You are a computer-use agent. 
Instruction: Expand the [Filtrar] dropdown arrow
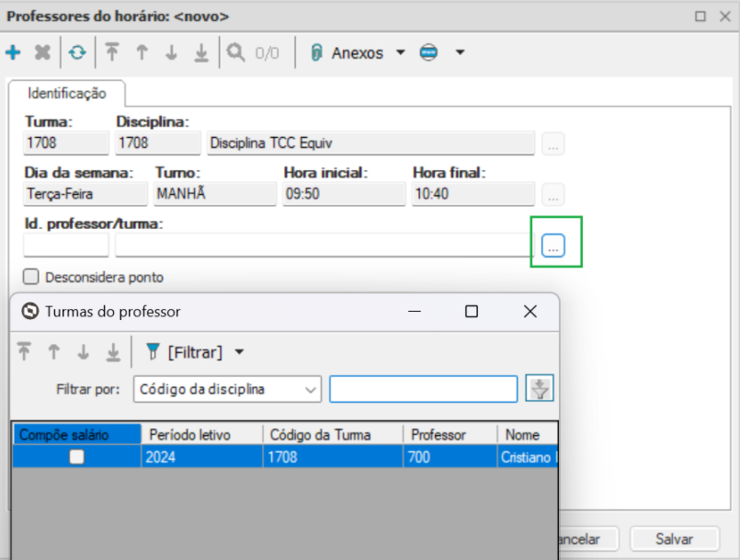point(240,352)
